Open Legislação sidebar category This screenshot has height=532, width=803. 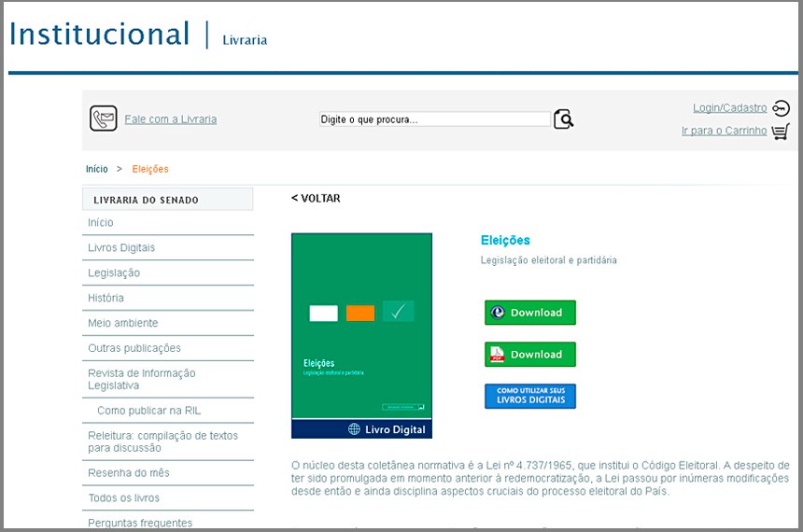click(114, 273)
